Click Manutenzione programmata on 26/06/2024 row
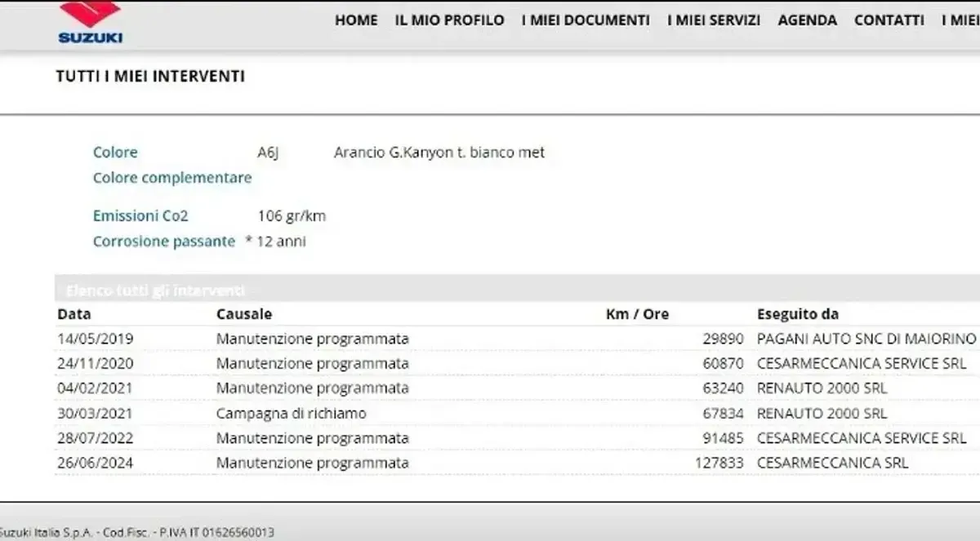The image size is (980, 541). point(313,463)
